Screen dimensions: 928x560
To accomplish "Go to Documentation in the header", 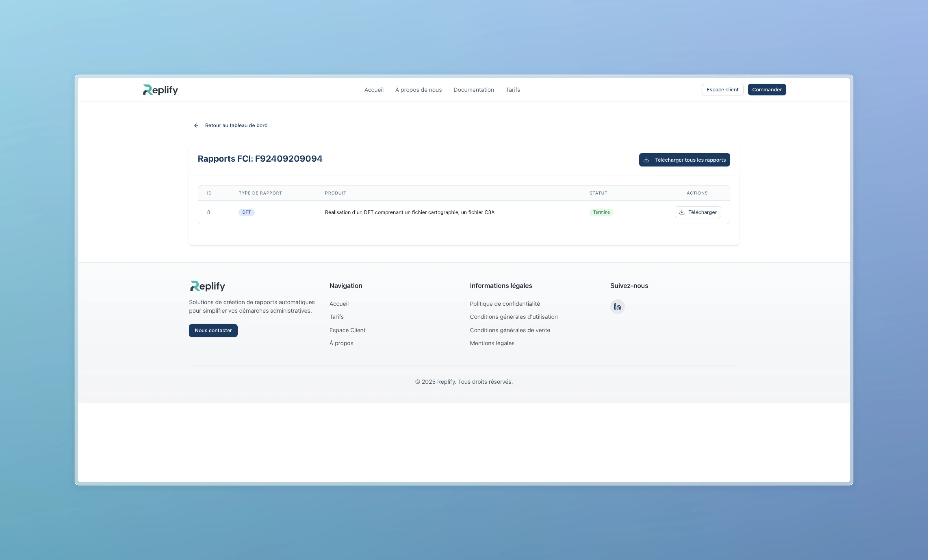I will [x=473, y=90].
